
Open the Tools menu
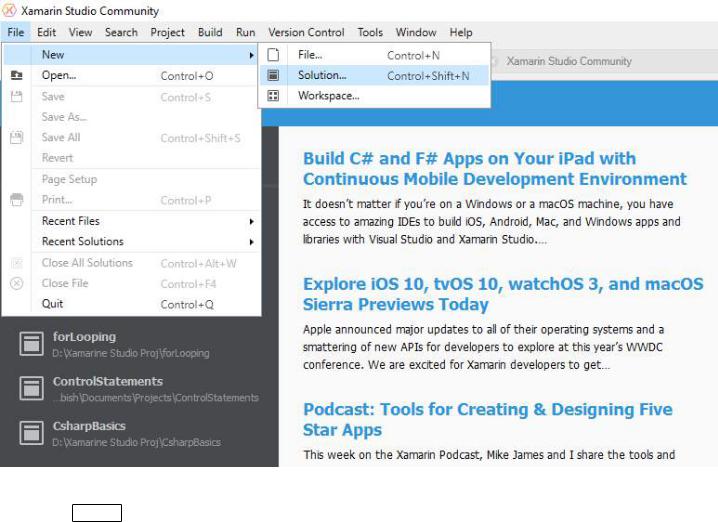[x=370, y=33]
